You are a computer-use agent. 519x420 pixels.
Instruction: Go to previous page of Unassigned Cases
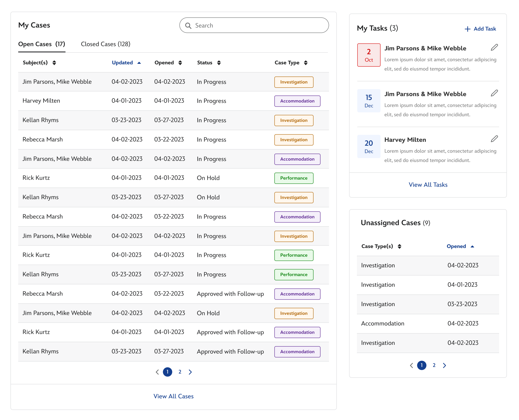[x=412, y=365]
